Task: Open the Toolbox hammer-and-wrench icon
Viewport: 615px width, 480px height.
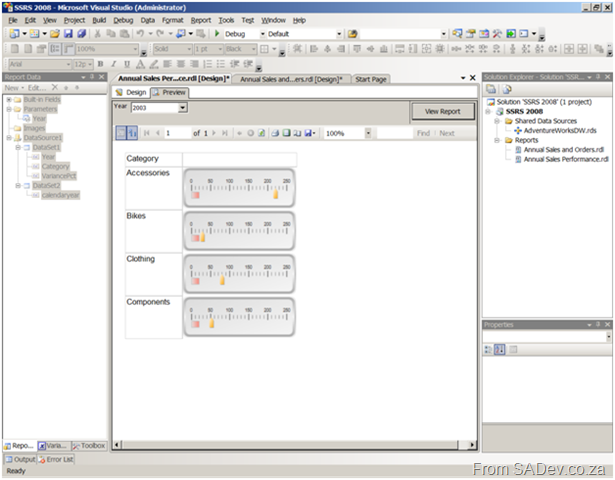Action: (497, 34)
